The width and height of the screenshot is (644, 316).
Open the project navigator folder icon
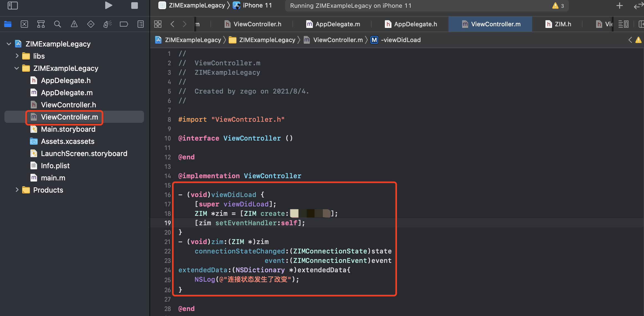click(x=8, y=24)
